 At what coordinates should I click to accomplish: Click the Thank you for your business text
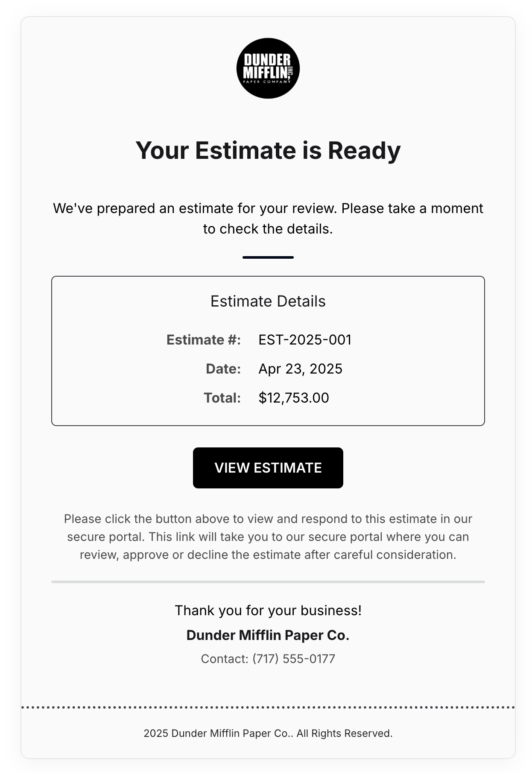point(268,610)
